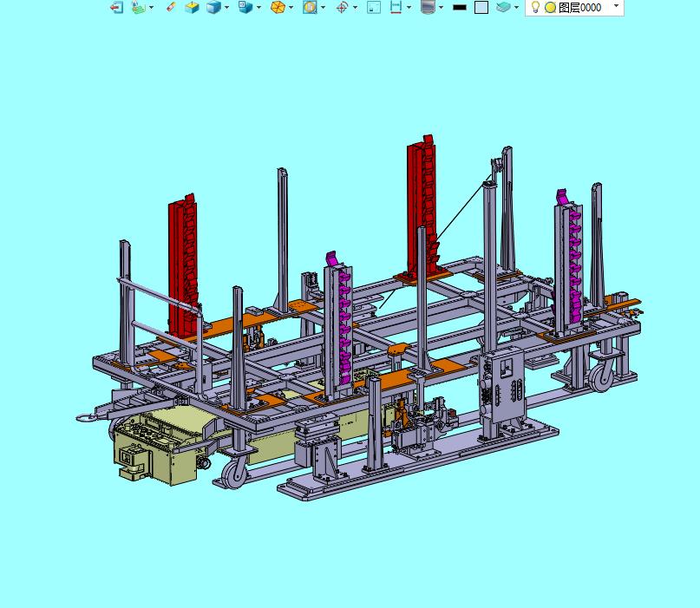The image size is (700, 608).
Task: Click the exit arrow icon
Action: (116, 7)
